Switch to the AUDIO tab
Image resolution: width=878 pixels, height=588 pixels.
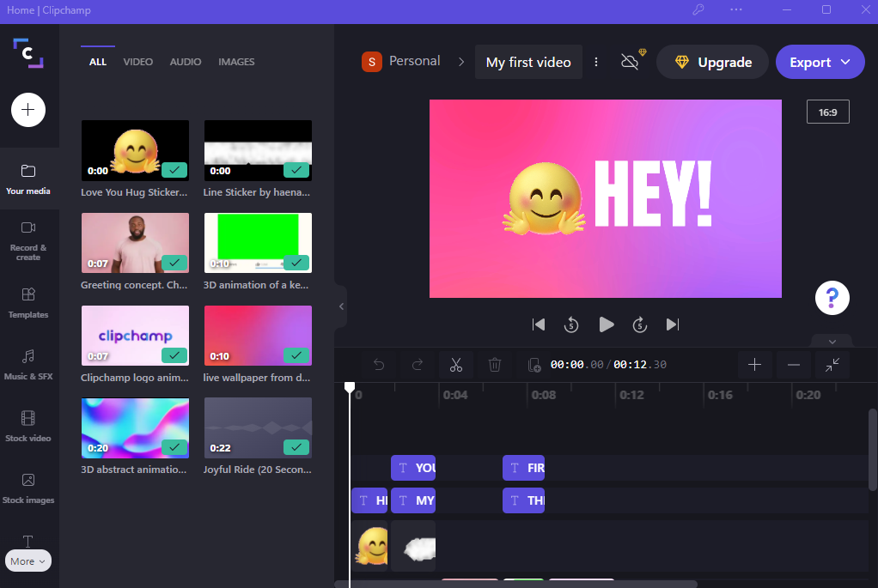pyautogui.click(x=186, y=62)
